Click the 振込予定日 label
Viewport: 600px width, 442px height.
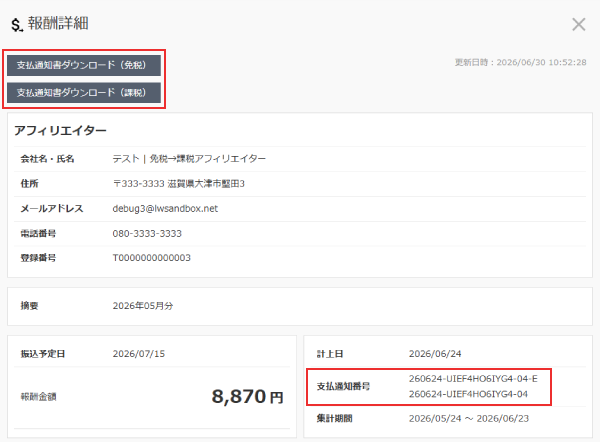pyautogui.click(x=42, y=354)
